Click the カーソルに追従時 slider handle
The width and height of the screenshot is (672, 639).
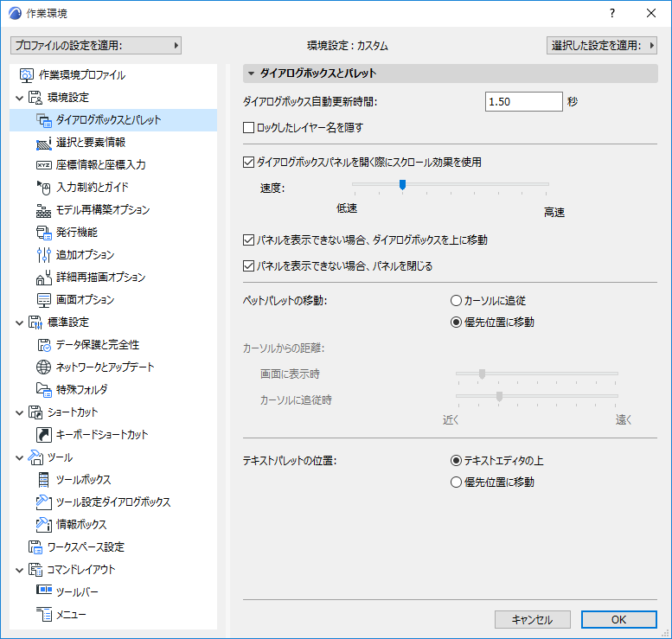[x=499, y=396]
